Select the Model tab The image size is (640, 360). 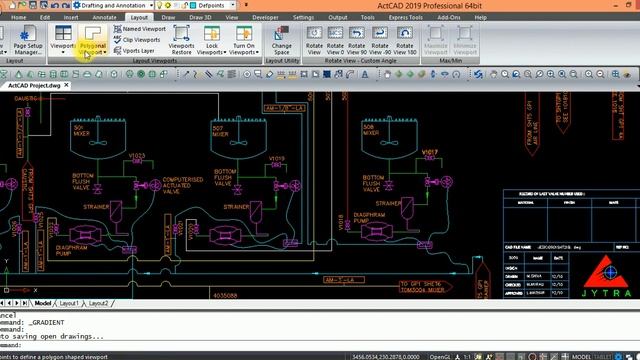[42, 303]
